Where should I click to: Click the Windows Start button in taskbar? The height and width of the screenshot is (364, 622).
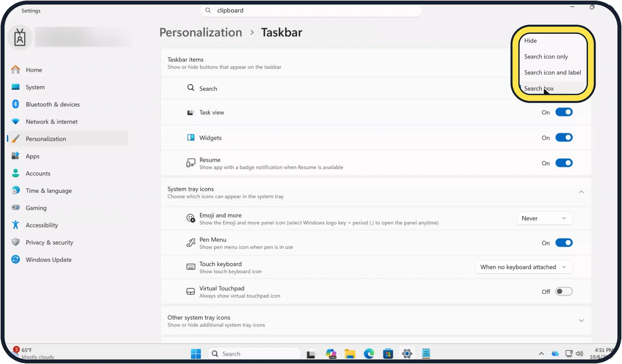tap(196, 354)
